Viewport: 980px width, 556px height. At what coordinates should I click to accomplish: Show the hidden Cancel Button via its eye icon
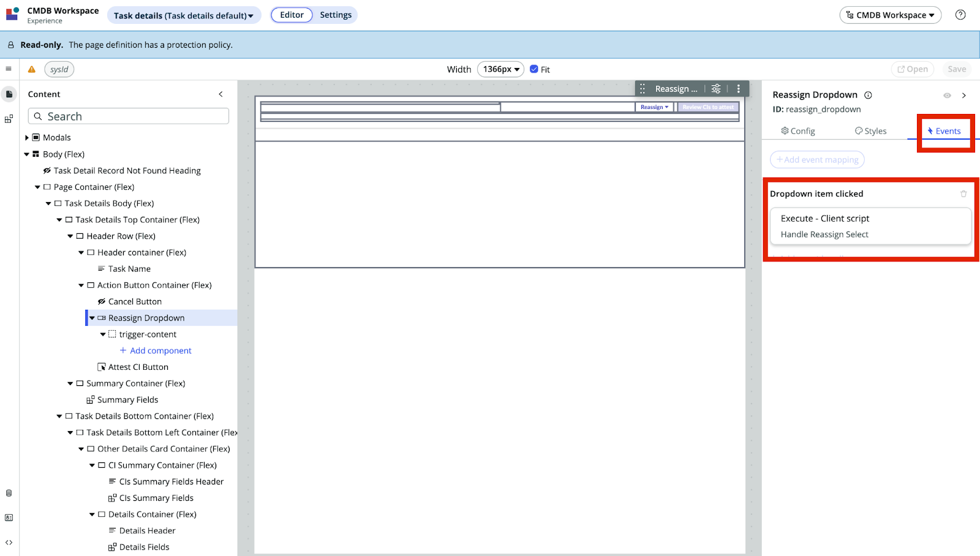tap(102, 301)
